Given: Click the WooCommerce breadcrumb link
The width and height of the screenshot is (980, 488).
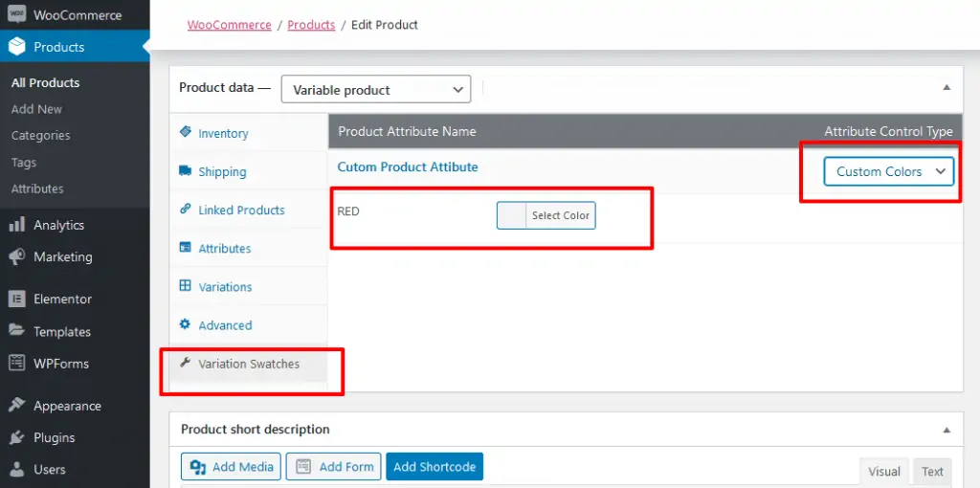Looking at the screenshot, I should [230, 25].
